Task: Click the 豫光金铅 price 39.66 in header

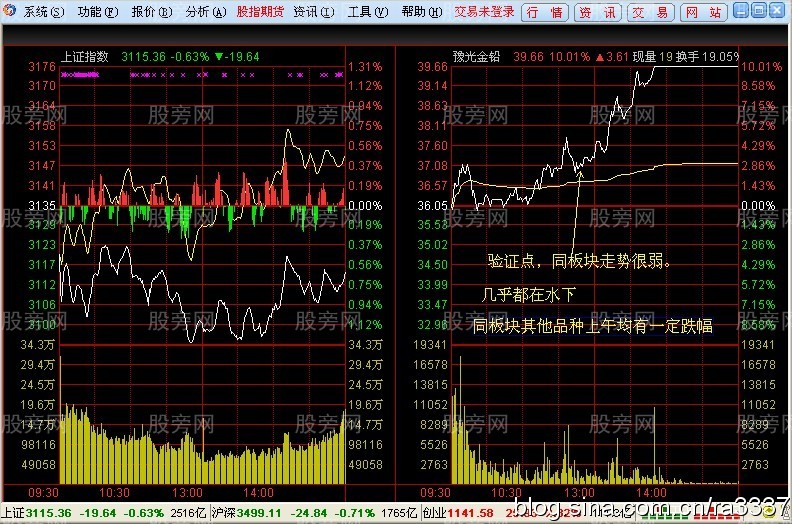Action: click(528, 57)
